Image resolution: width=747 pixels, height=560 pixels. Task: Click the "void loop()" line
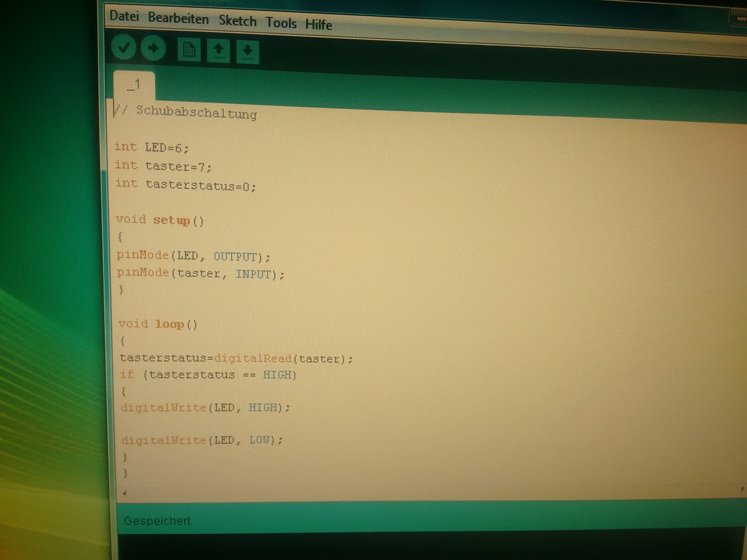(x=158, y=324)
